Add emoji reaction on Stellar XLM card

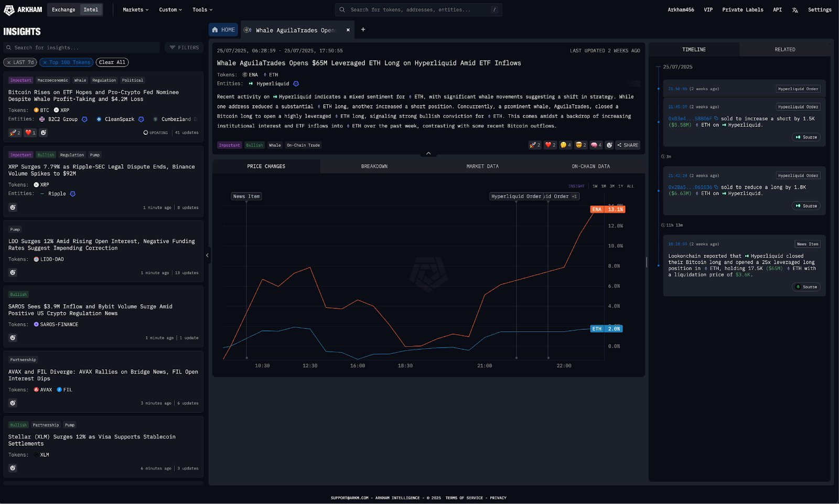(x=13, y=468)
